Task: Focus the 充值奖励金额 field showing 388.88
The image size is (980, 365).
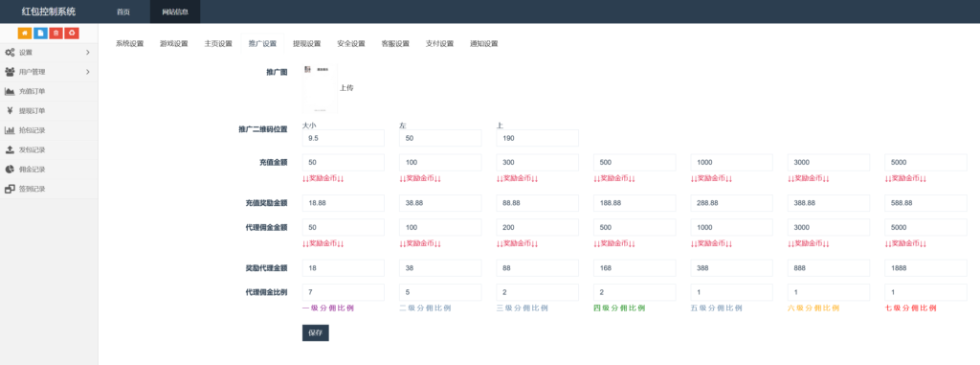Action: pos(829,203)
